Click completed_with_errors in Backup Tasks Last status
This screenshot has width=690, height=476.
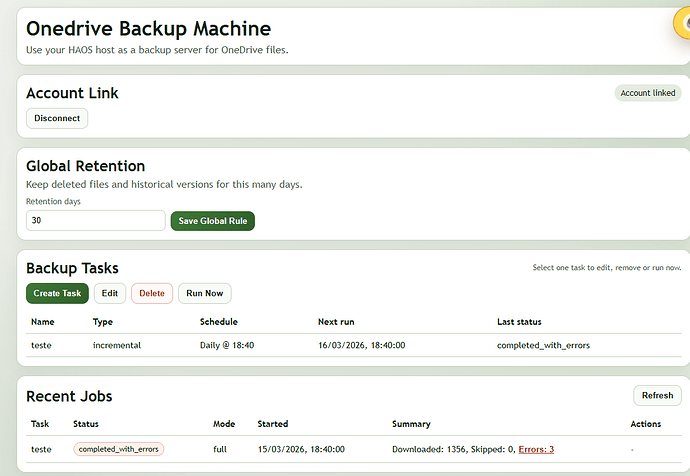point(543,345)
